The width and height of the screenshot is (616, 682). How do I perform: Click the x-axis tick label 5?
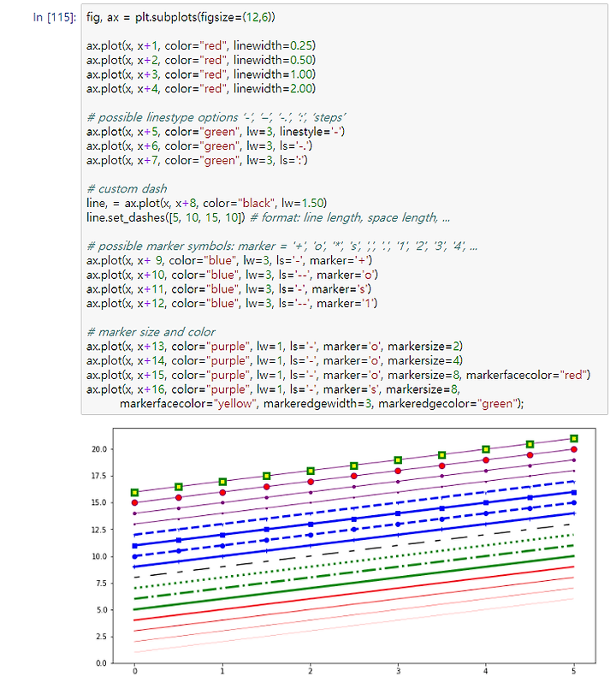(x=574, y=671)
